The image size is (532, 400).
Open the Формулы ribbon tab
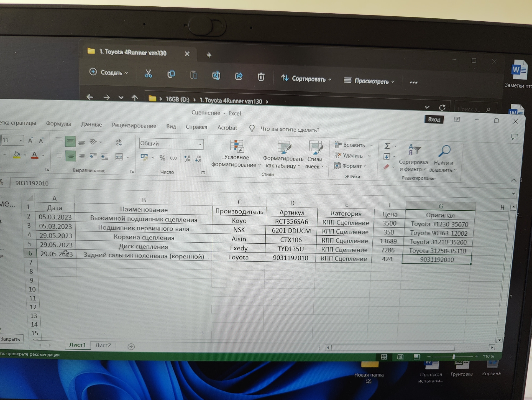[58, 124]
